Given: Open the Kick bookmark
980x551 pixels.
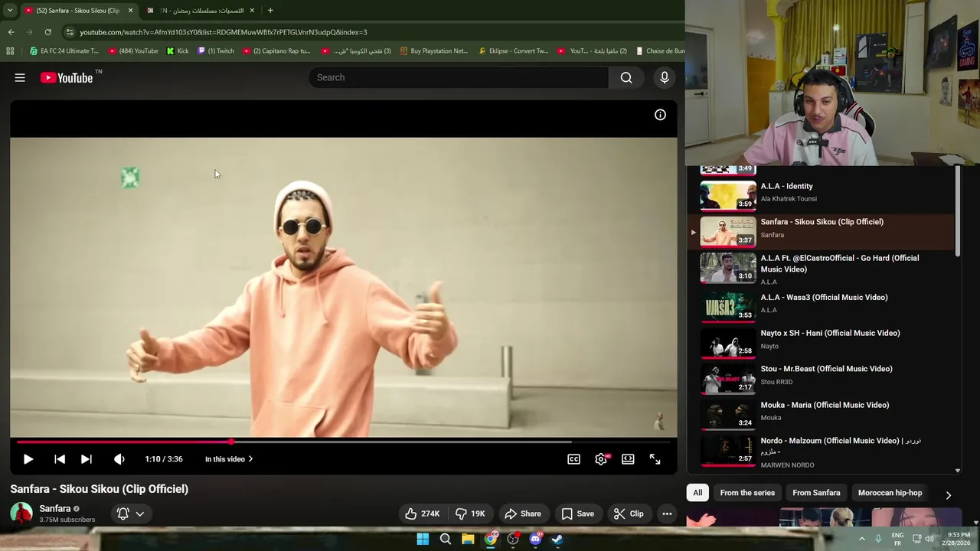Looking at the screenshot, I should (x=178, y=51).
